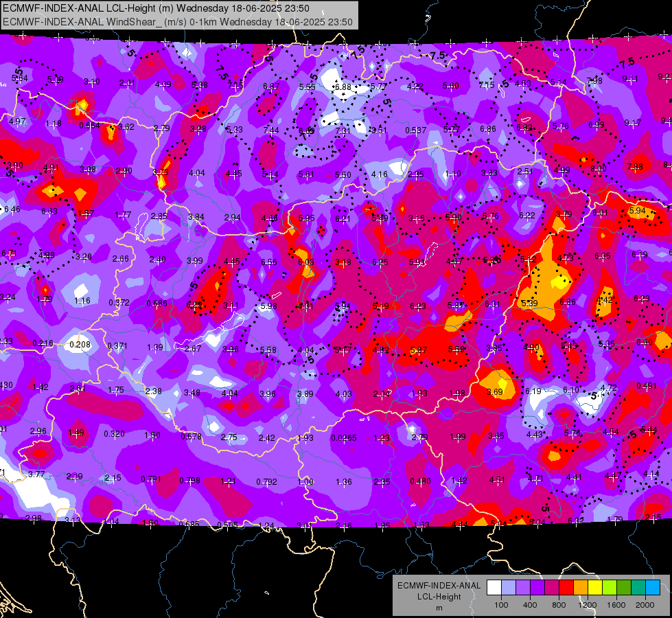Click the wind shear value '6.03'
The height and width of the screenshot is (618, 672).
pyautogui.click(x=306, y=262)
